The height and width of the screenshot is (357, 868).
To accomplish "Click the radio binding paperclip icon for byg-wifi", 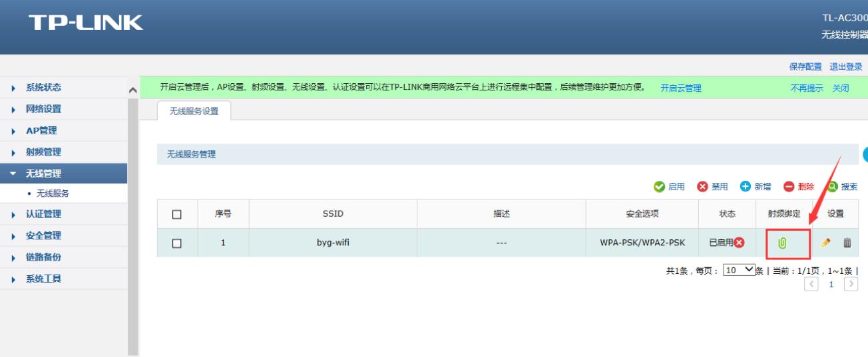I will pyautogui.click(x=782, y=243).
